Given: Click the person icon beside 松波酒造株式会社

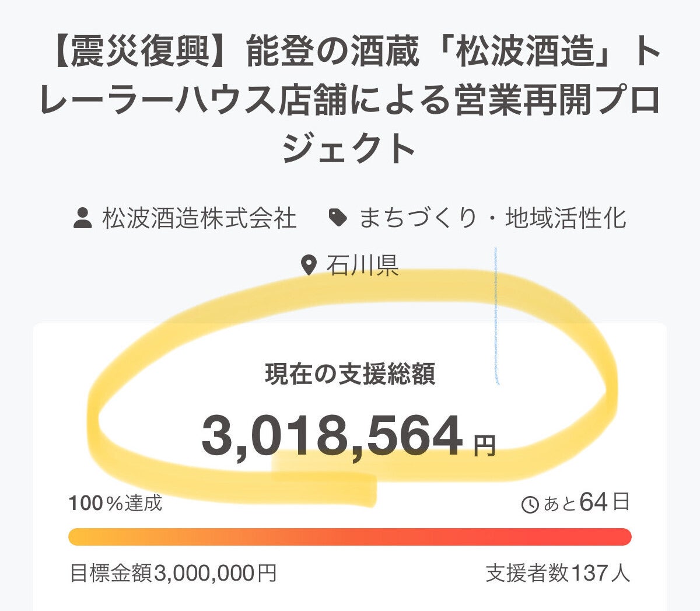Looking at the screenshot, I should click(82, 219).
